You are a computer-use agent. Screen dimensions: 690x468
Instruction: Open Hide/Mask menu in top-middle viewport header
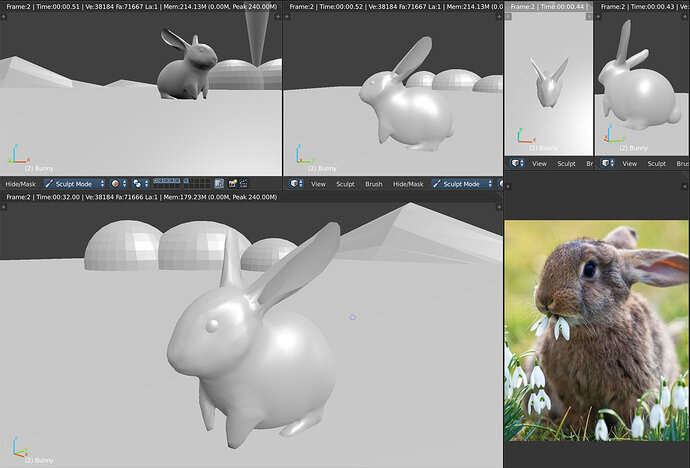pos(408,184)
